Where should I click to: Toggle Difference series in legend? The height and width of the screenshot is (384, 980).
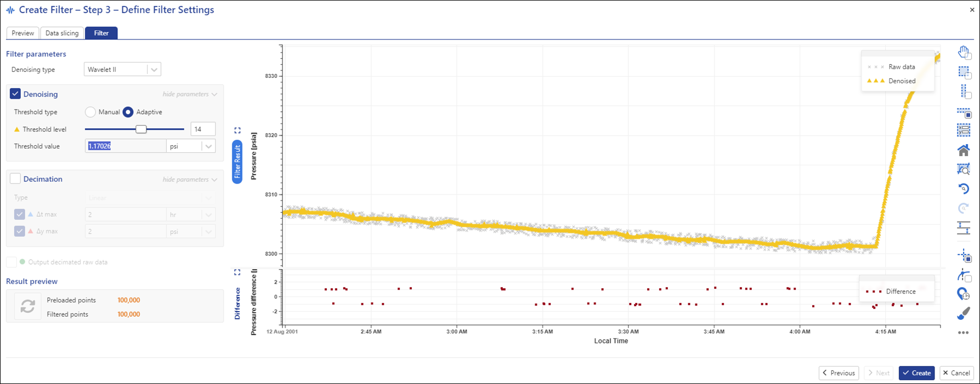click(x=891, y=291)
